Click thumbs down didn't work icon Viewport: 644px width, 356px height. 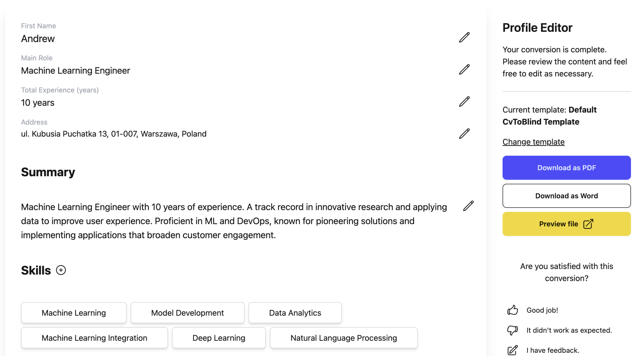click(513, 330)
